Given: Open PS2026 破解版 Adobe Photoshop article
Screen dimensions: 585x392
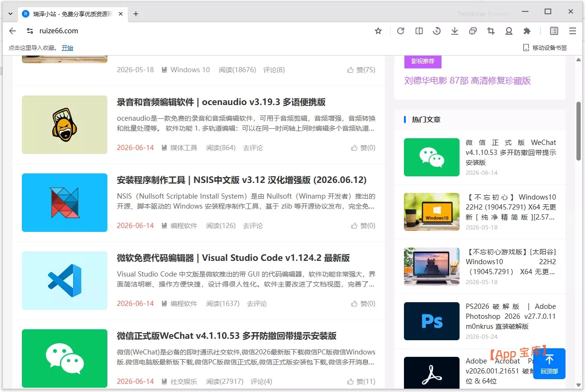Looking at the screenshot, I should pos(511,316).
